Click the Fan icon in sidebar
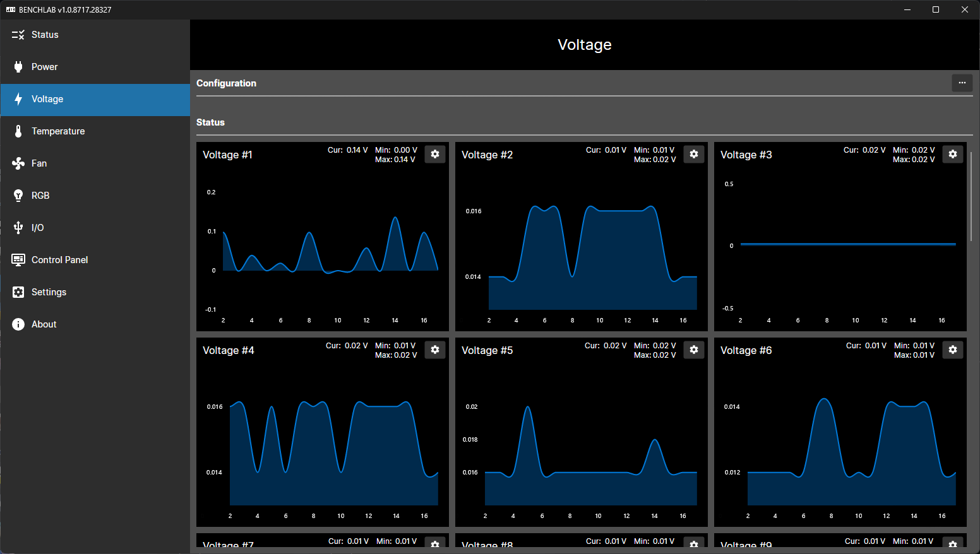Screen dimensions: 980x554 (x=18, y=163)
